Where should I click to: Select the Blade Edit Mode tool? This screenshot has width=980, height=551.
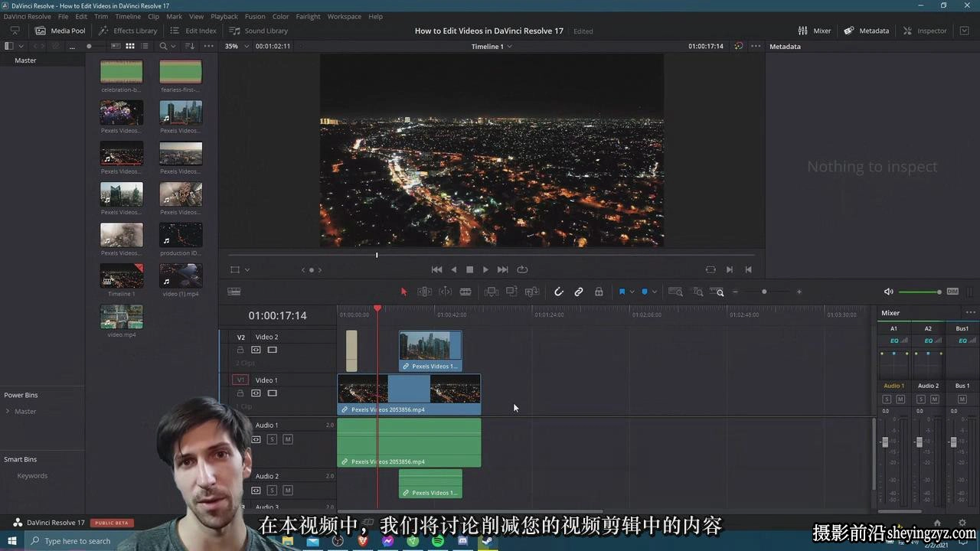(465, 292)
